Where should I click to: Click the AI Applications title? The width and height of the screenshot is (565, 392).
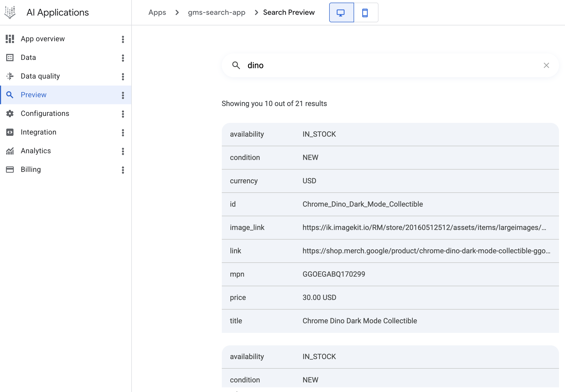click(x=58, y=12)
